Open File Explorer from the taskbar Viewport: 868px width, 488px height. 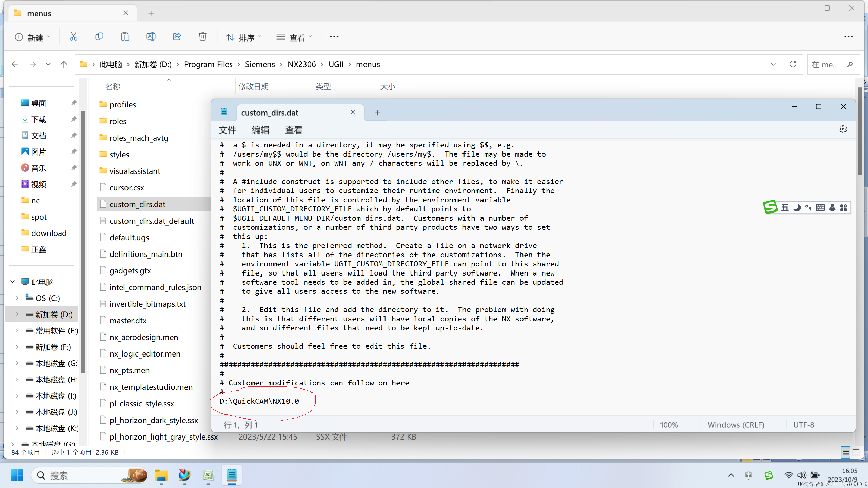(x=161, y=475)
